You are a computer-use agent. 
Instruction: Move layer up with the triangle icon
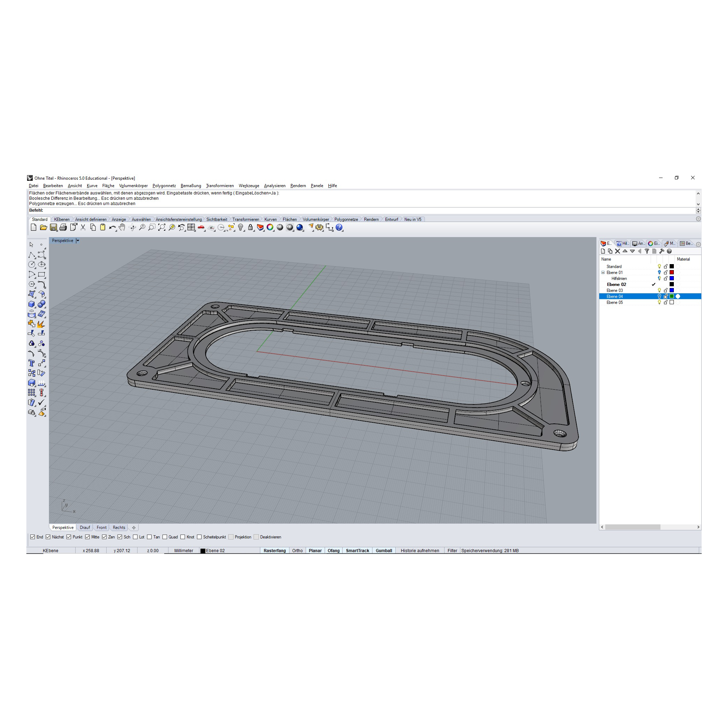pos(625,251)
